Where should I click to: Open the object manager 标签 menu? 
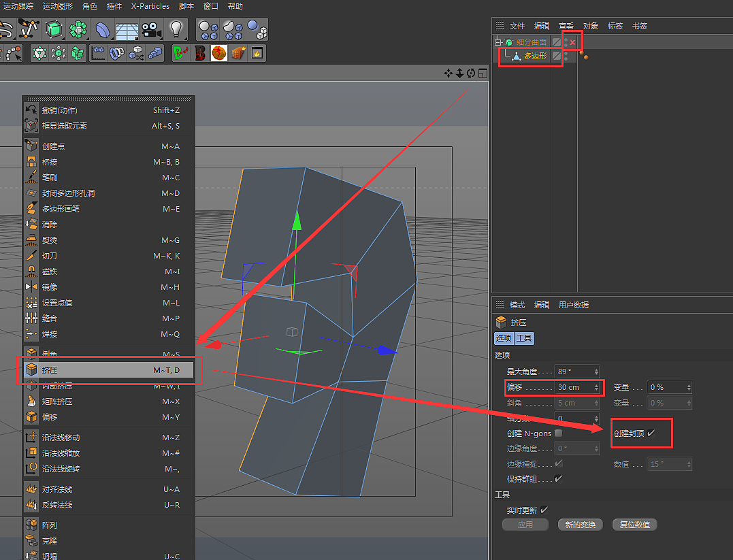(x=615, y=26)
